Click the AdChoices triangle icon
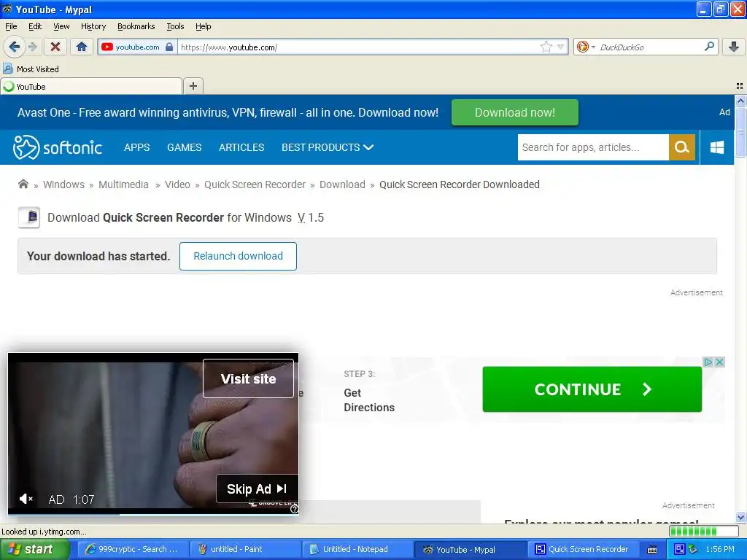The image size is (747, 560). click(x=708, y=362)
